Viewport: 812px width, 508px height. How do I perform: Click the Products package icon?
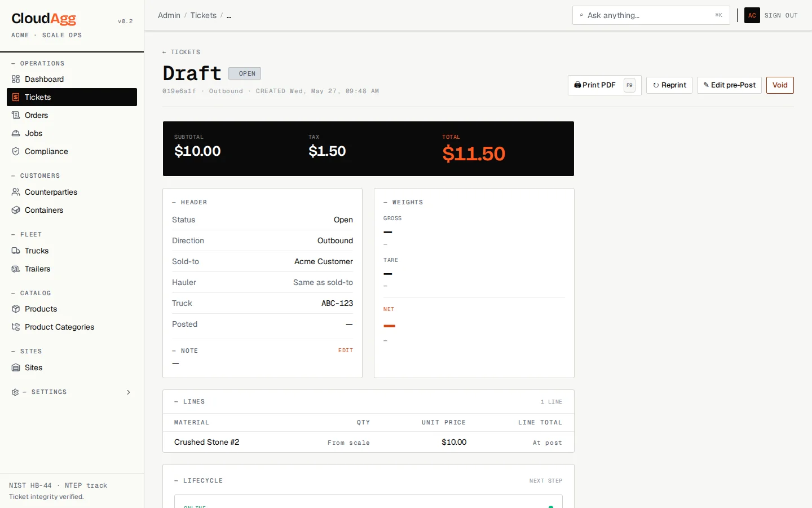pos(16,309)
